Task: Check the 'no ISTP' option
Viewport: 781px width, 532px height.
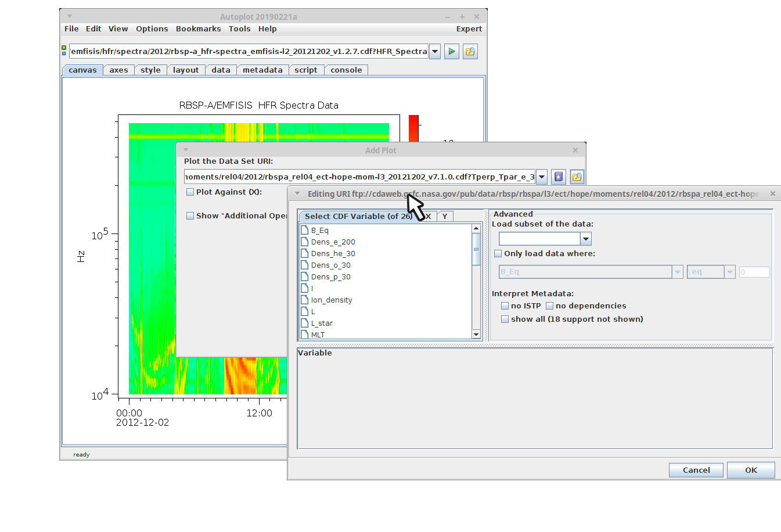Action: (505, 306)
